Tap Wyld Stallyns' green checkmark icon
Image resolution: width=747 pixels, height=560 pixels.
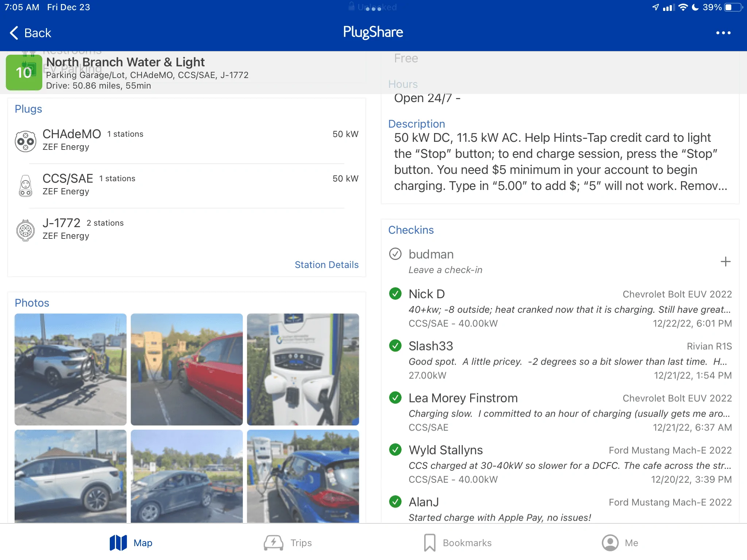[395, 450]
